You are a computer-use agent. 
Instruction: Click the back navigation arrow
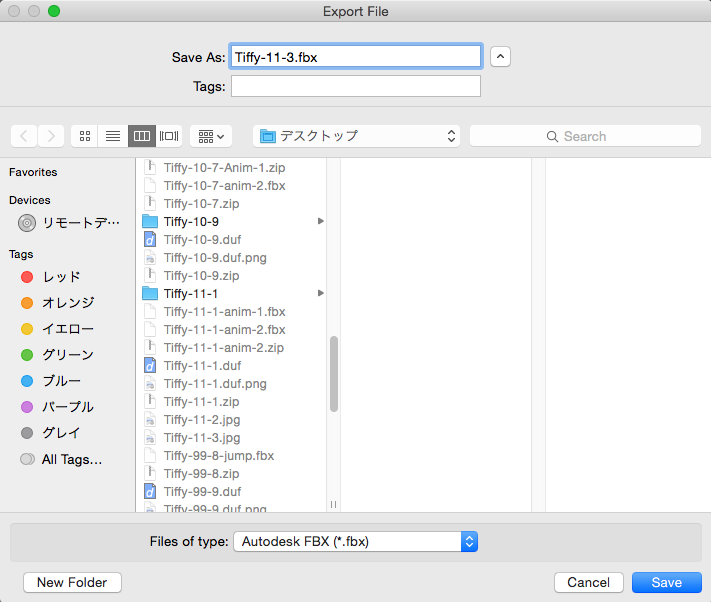pos(24,136)
